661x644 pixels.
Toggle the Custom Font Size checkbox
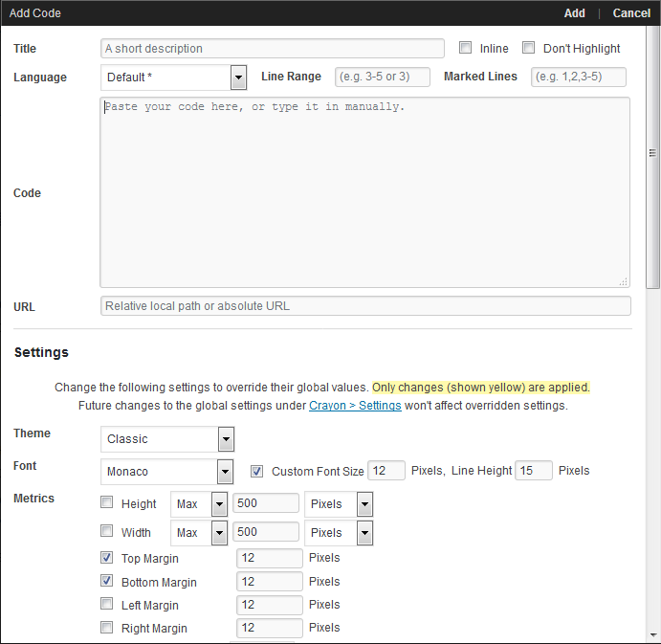click(256, 471)
